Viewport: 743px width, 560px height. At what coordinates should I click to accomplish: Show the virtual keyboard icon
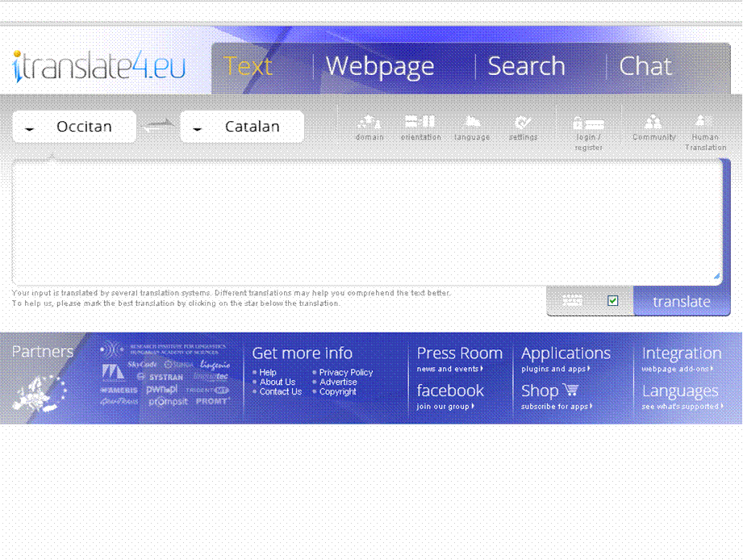click(x=573, y=300)
